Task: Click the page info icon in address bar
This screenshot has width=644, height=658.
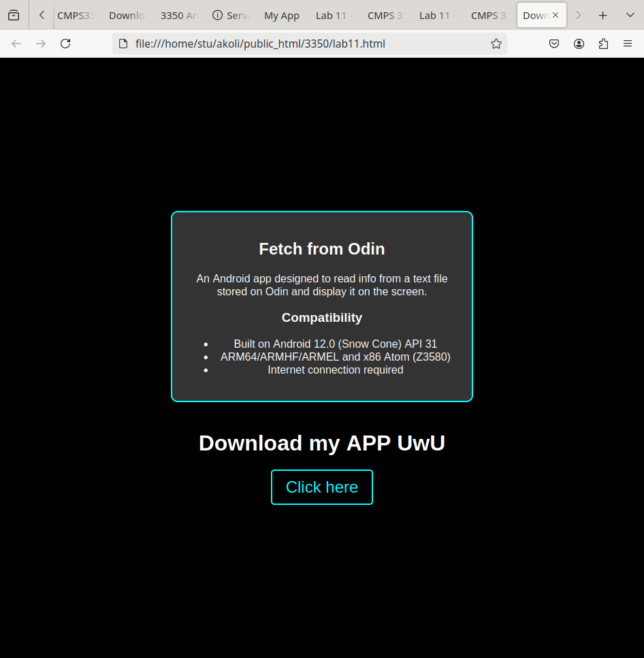Action: point(123,44)
